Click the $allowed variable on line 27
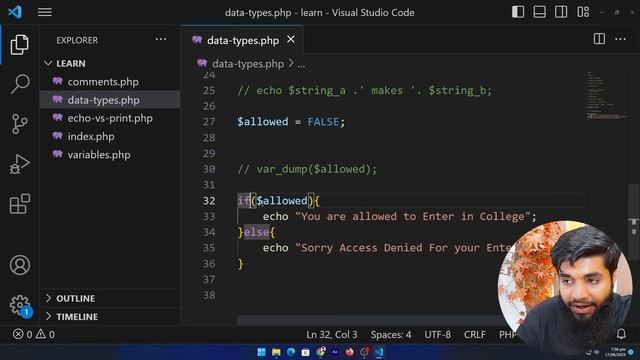640x360 pixels. 262,122
